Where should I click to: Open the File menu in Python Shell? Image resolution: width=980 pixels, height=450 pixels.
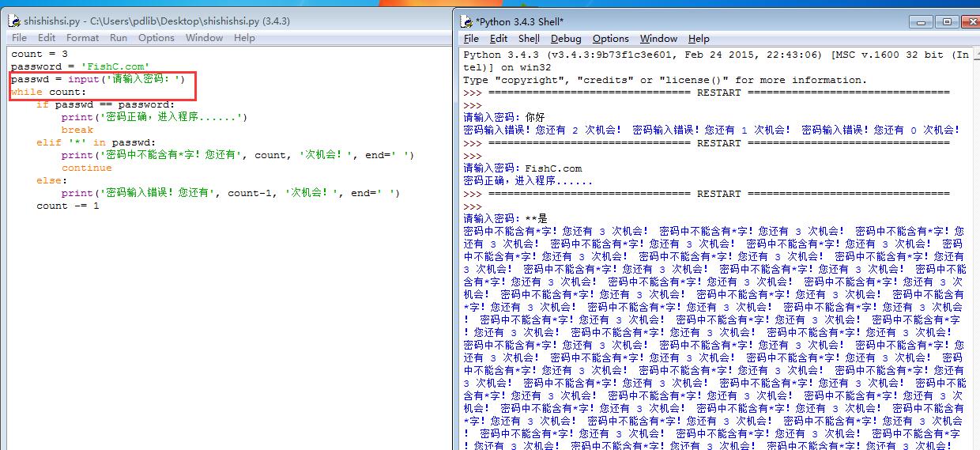click(472, 39)
